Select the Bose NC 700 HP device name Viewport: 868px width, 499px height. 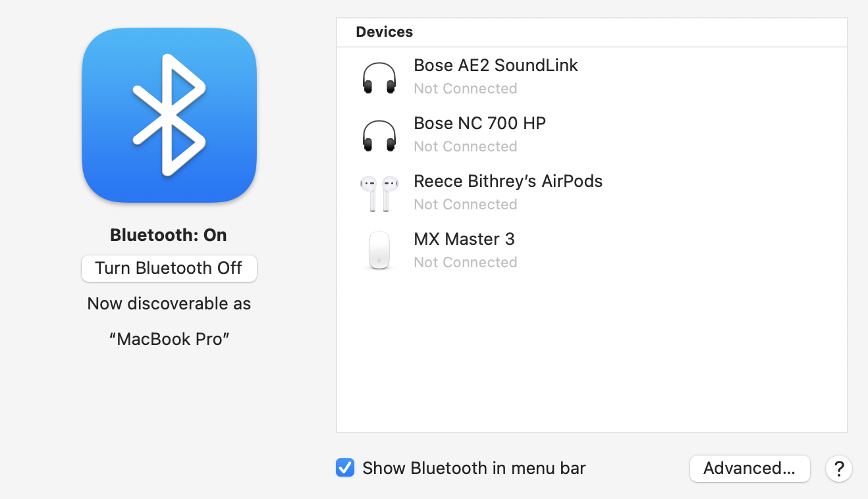coord(480,123)
